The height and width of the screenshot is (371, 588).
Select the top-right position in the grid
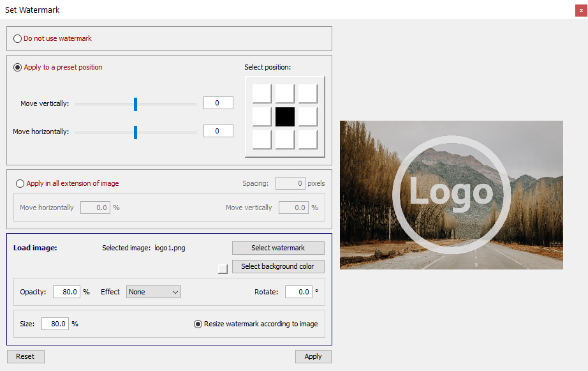click(x=307, y=93)
